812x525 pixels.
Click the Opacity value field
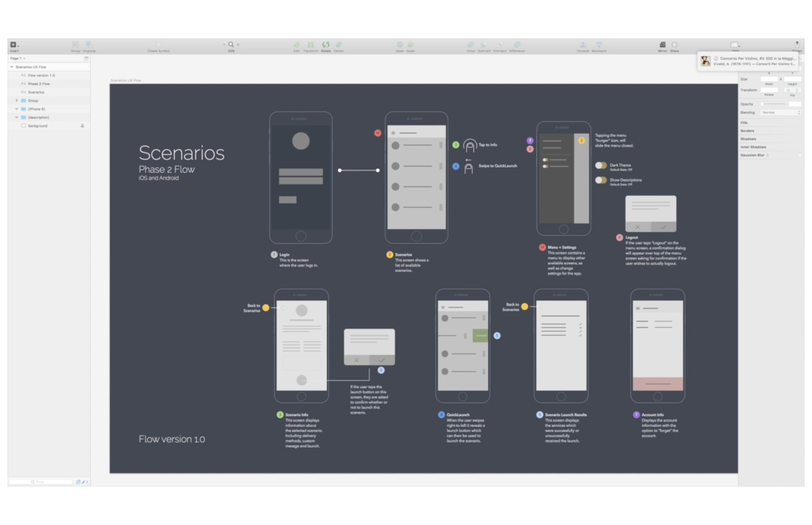click(x=795, y=104)
